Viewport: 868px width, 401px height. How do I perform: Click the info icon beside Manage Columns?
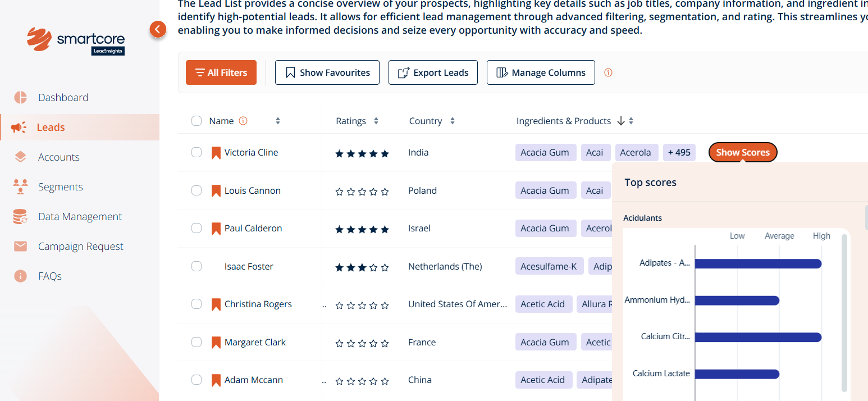[x=608, y=72]
